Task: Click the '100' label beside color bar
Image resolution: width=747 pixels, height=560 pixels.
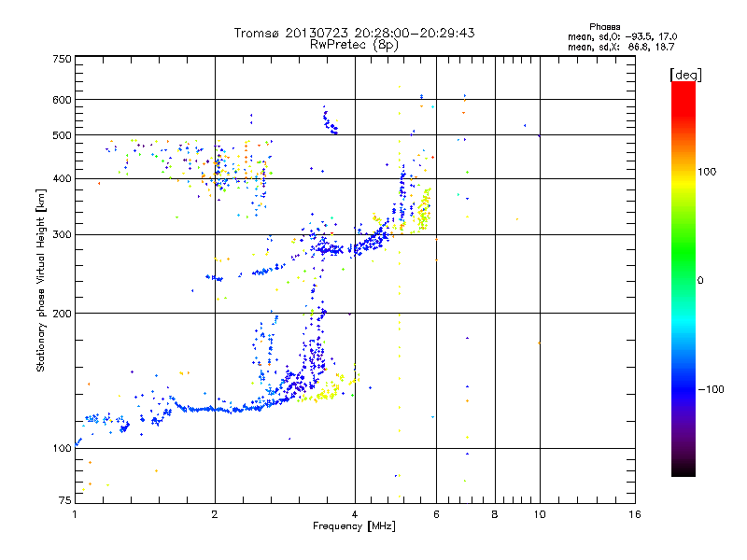Action: [x=707, y=172]
